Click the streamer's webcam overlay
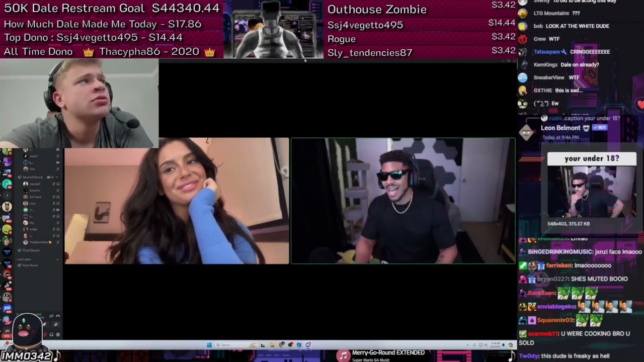644x362 pixels. [x=79, y=104]
